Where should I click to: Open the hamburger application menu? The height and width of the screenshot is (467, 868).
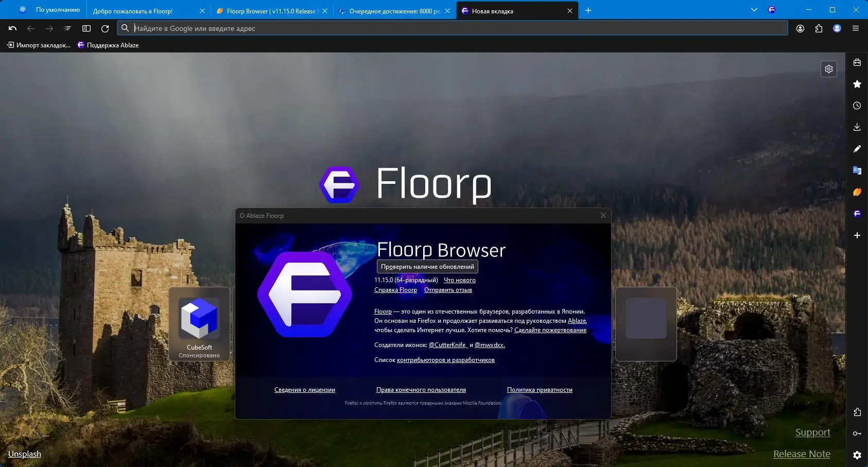[x=856, y=28]
